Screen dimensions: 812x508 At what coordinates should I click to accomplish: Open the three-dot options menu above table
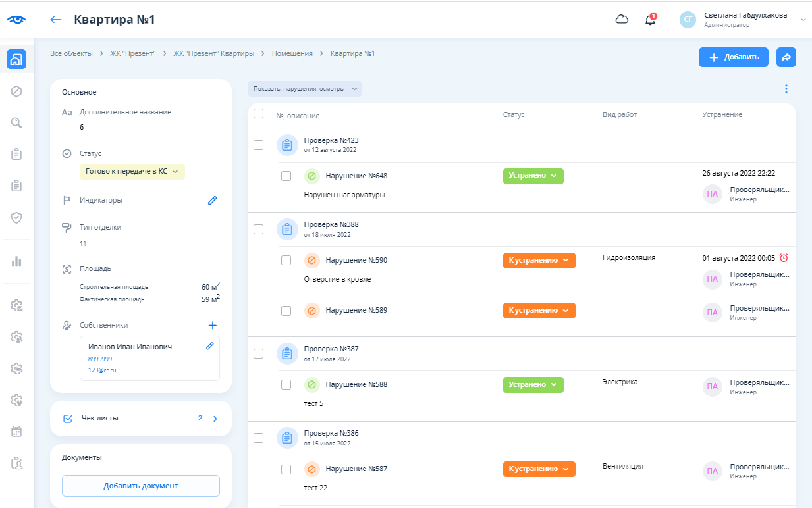[786, 89]
